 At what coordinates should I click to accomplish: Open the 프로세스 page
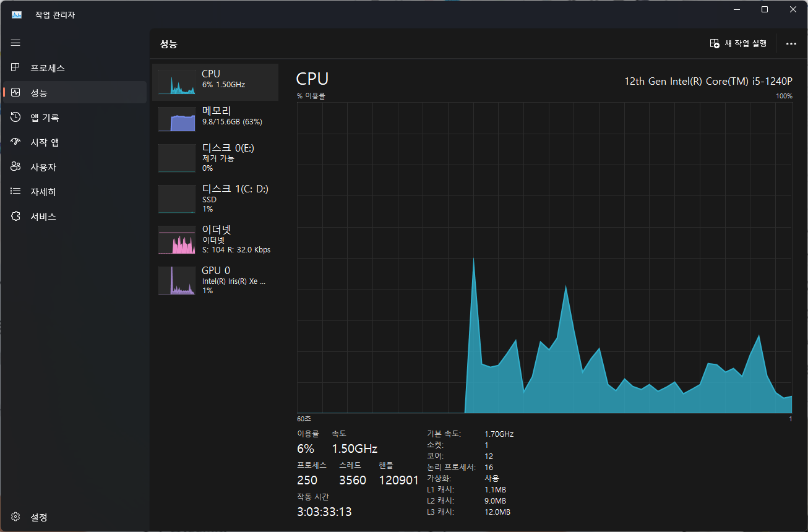coord(75,67)
